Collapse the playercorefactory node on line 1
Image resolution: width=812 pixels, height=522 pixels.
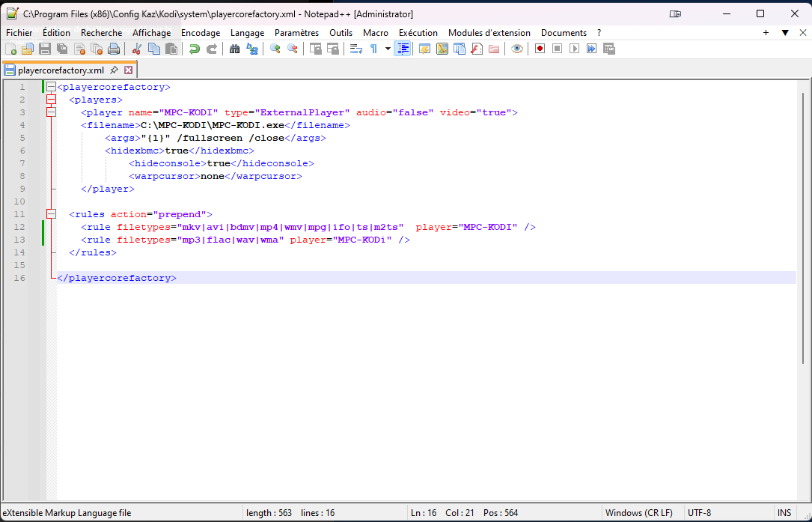pos(52,87)
